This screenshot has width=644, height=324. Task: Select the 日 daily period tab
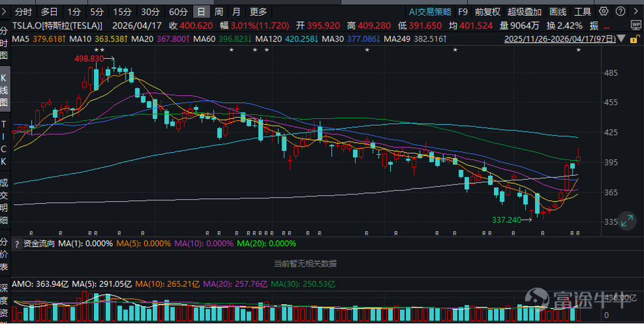point(201,12)
